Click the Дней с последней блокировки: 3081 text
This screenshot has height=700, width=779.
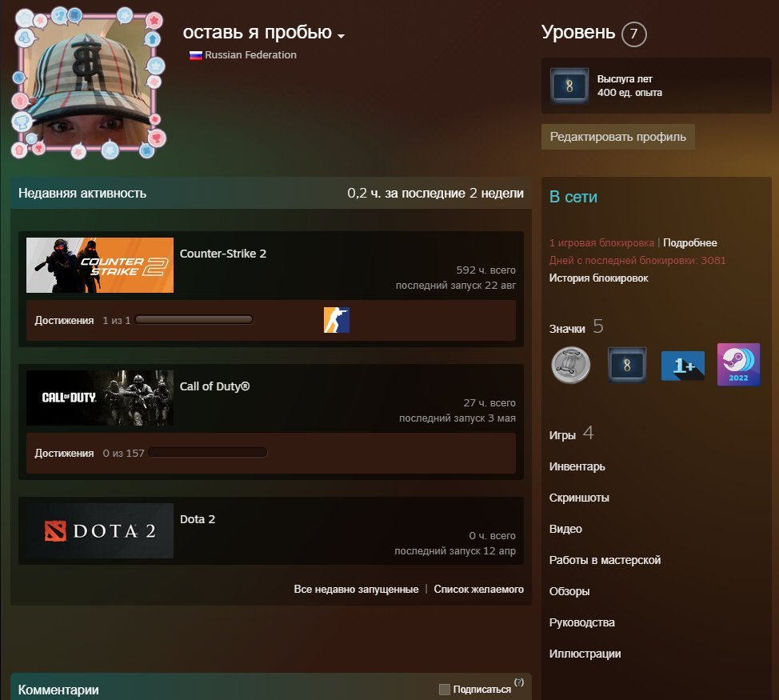coord(637,260)
